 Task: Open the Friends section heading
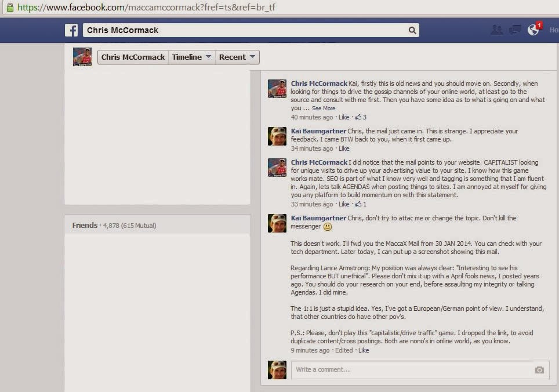[85, 225]
